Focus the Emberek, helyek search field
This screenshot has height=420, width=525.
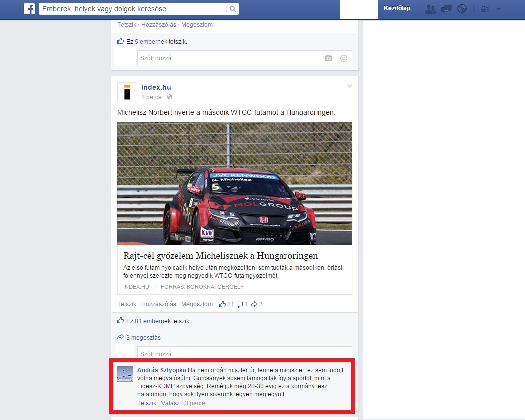[x=133, y=9]
